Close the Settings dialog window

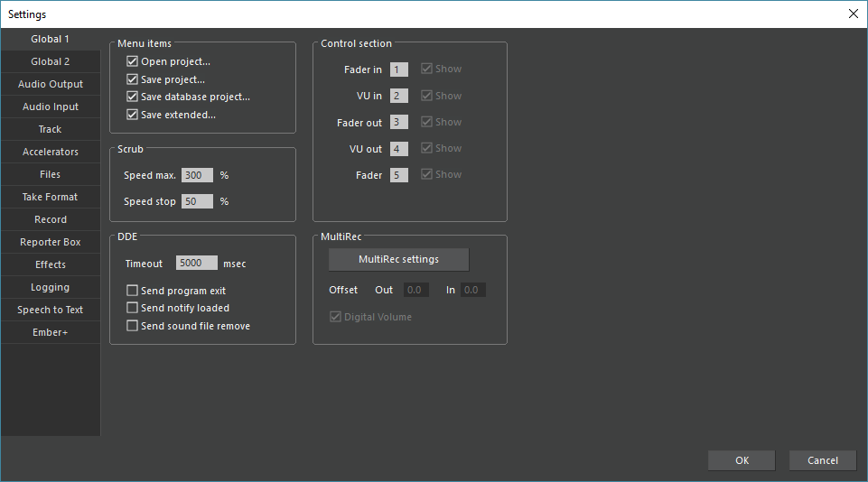coord(853,14)
